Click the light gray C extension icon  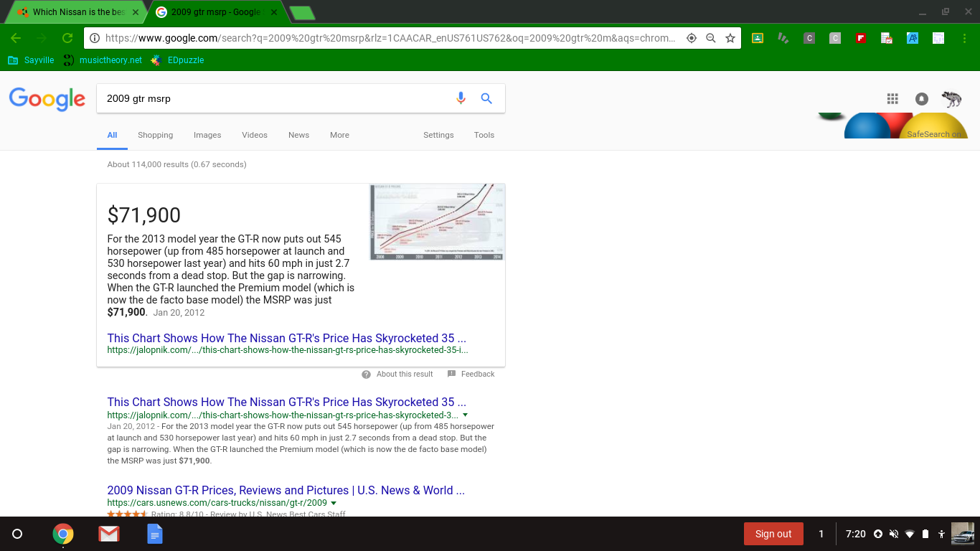click(x=835, y=38)
